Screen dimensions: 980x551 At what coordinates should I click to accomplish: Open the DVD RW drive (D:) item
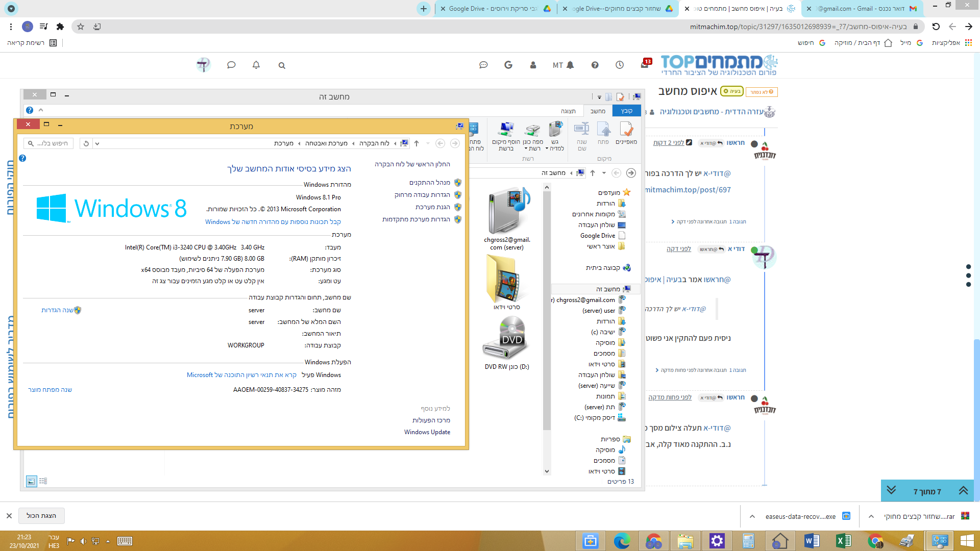click(x=507, y=343)
